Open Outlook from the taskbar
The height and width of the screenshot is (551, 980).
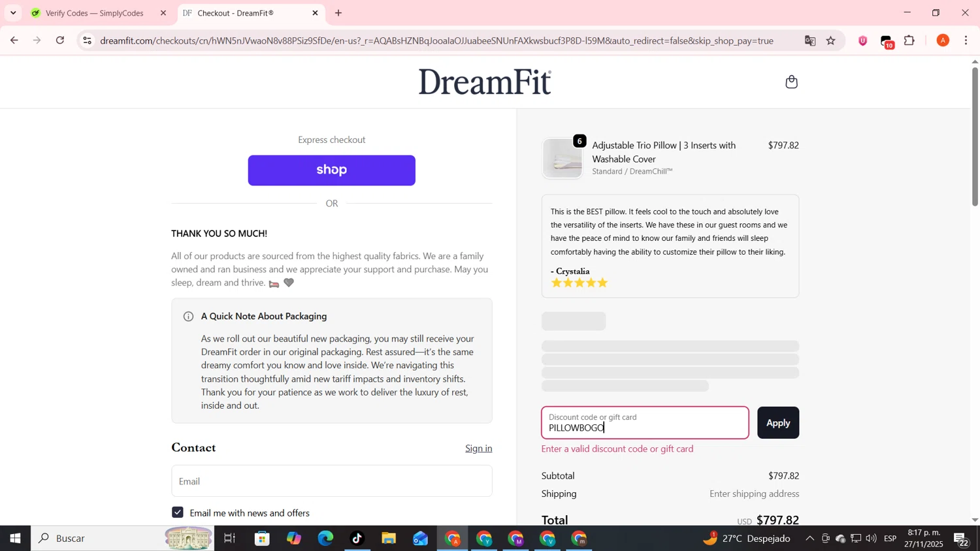point(420,539)
